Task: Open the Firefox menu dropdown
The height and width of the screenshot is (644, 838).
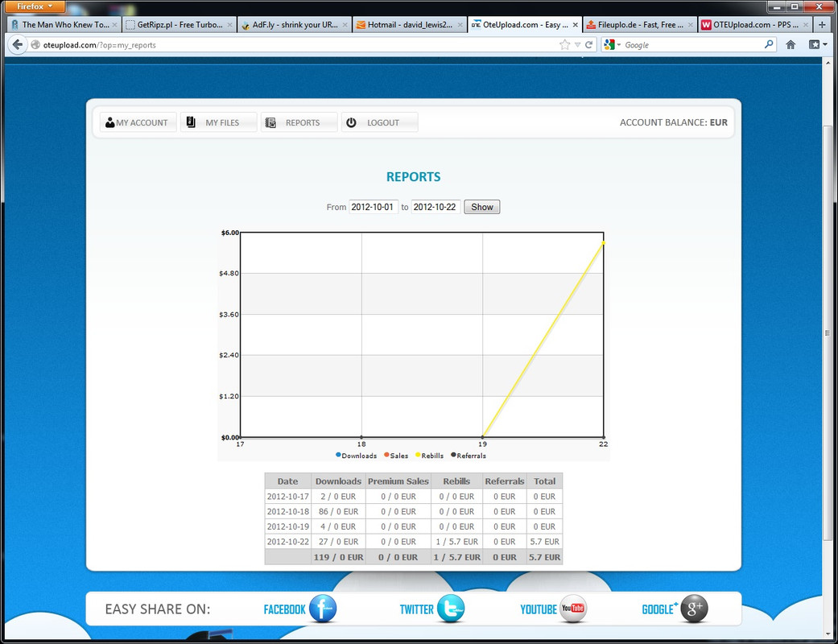Action: [34, 6]
